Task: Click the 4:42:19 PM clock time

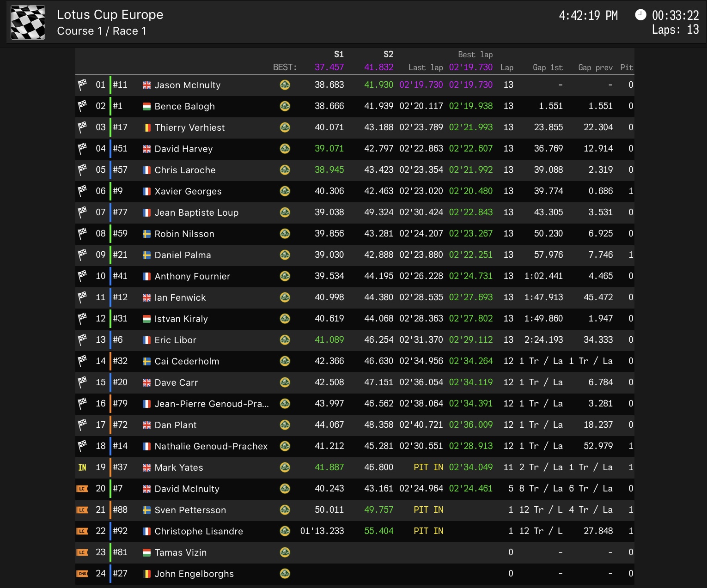Action: [x=588, y=16]
